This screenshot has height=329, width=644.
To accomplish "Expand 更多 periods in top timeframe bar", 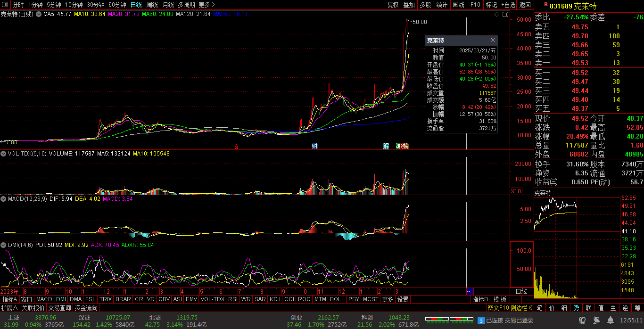I will point(206,5).
